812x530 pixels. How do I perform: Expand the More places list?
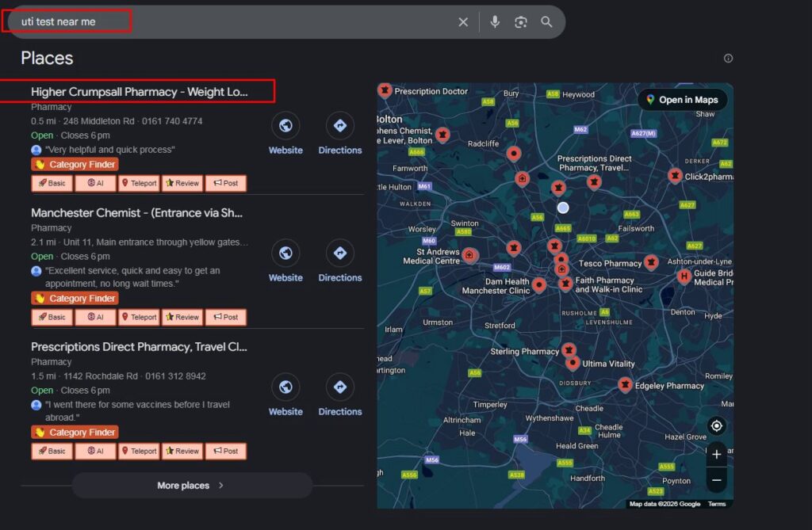[191, 486]
